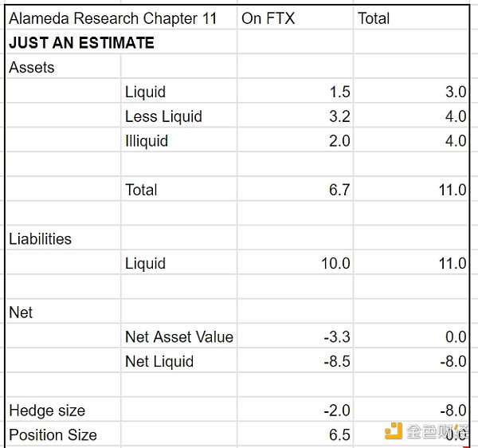
Task: Select the 'Assets' section label cell
Action: [x=32, y=68]
